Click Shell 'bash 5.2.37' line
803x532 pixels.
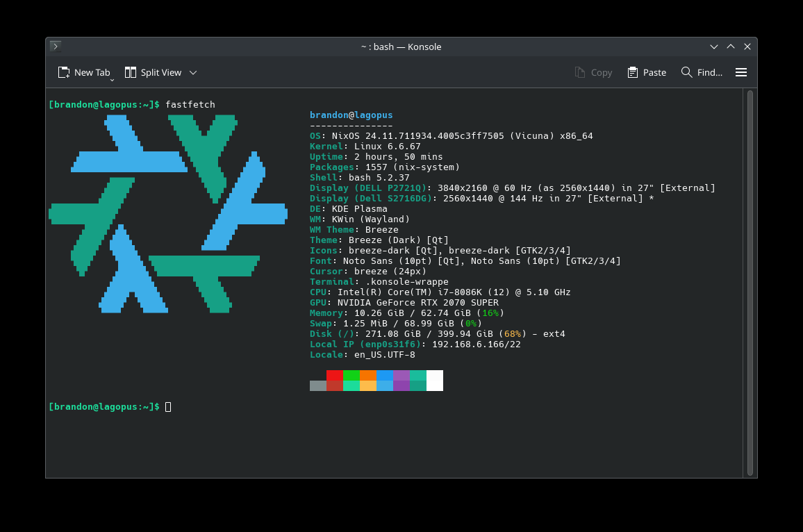(x=360, y=178)
